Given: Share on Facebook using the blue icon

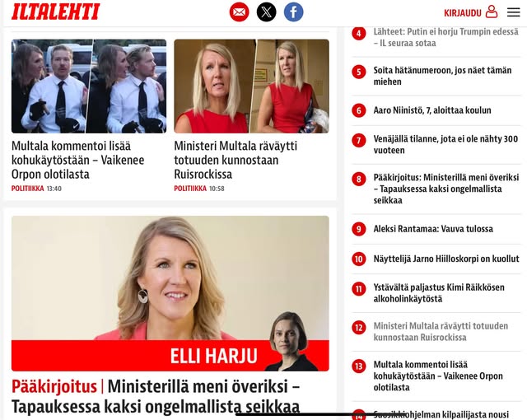Looking at the screenshot, I should coord(294,12).
